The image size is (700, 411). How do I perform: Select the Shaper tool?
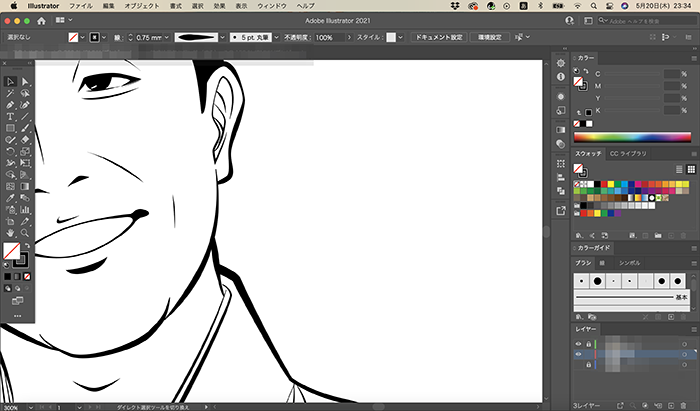pos(10,140)
